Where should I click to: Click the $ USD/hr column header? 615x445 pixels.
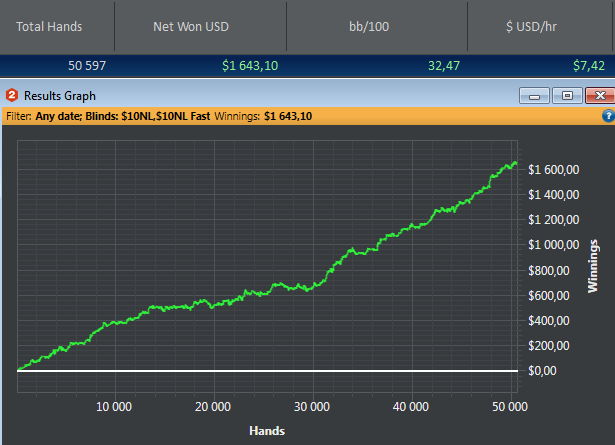click(531, 27)
